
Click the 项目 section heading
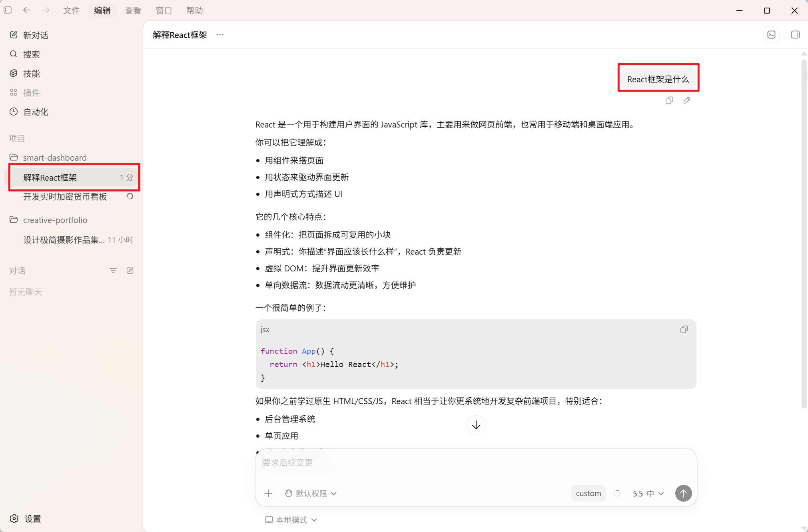tap(17, 138)
